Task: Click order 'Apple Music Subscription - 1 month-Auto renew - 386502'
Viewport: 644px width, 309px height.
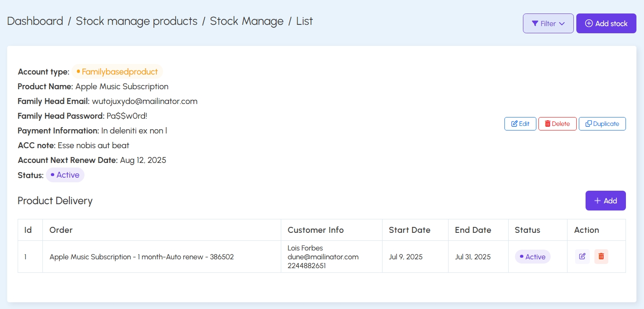Action: tap(142, 257)
